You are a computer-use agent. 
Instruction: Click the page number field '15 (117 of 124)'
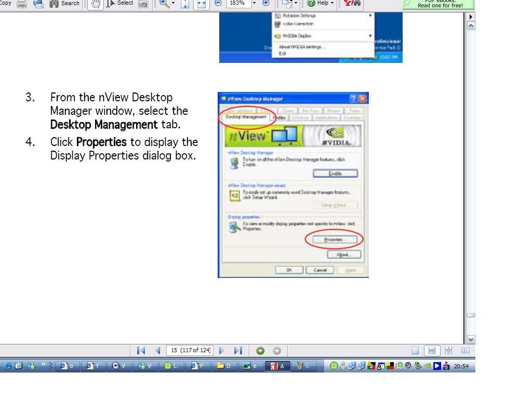click(x=190, y=350)
